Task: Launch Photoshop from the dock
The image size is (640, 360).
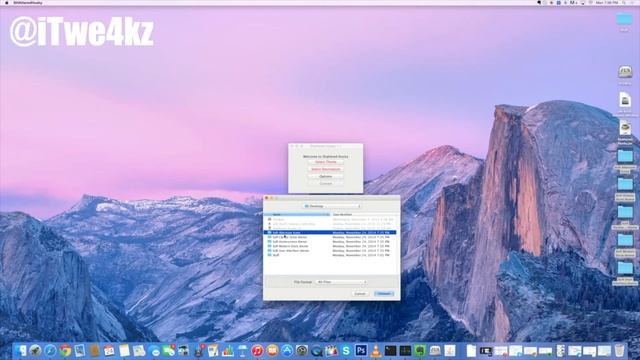Action: 361,350
